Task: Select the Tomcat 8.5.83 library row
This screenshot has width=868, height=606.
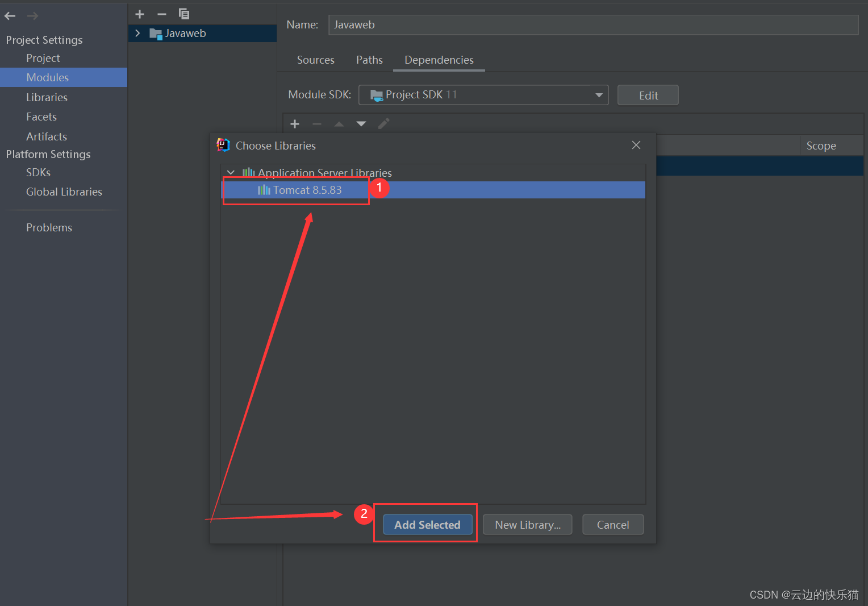Action: pos(433,190)
